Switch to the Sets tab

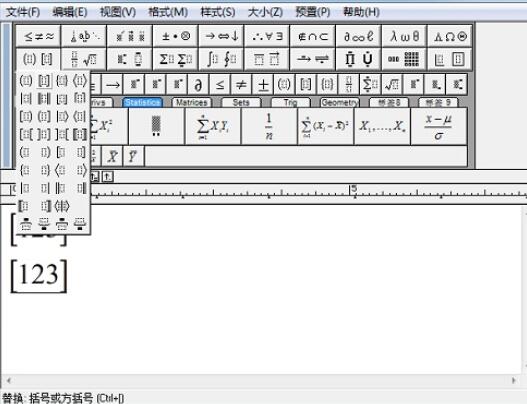241,102
